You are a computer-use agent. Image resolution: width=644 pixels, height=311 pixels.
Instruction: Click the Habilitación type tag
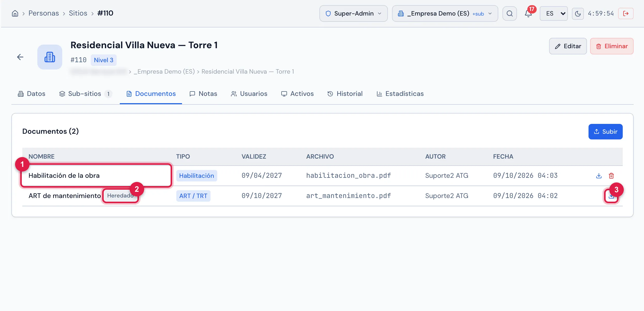[x=197, y=176]
